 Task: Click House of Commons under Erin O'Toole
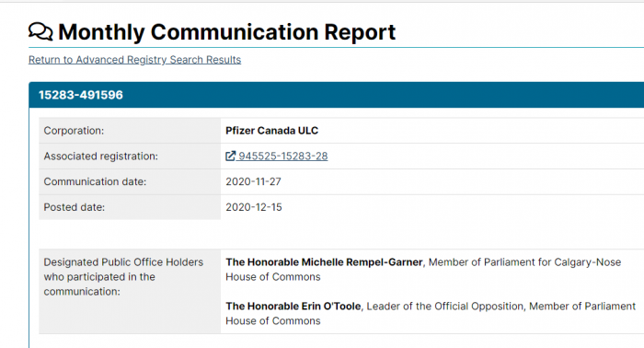[x=273, y=321]
